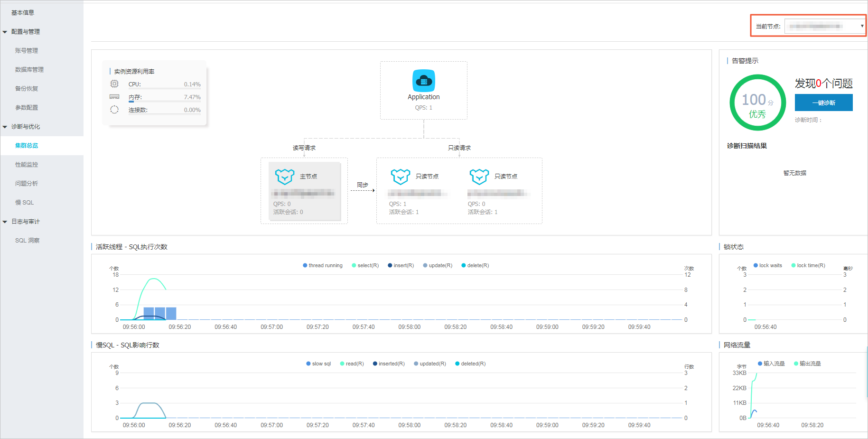Screen dimensions: 868x439
Task: Click the 诊断时间 label
Action: tap(808, 120)
